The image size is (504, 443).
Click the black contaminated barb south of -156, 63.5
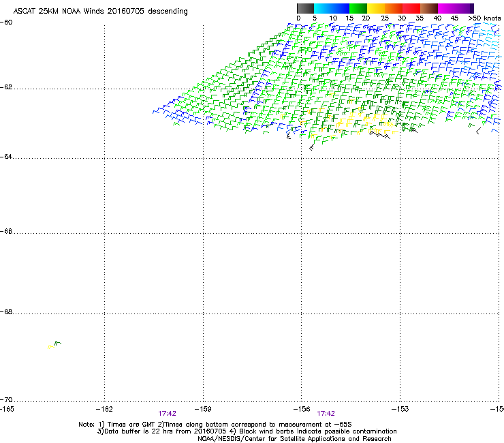tap(311, 148)
